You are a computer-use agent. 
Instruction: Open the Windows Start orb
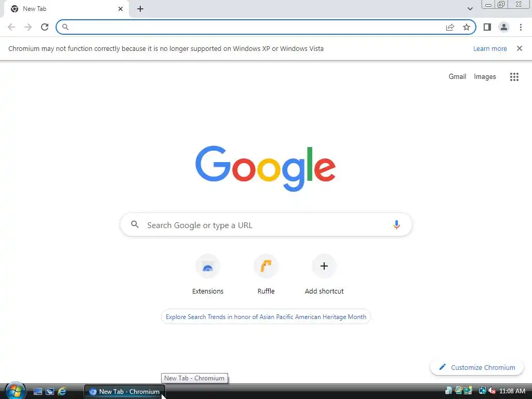(x=15, y=391)
